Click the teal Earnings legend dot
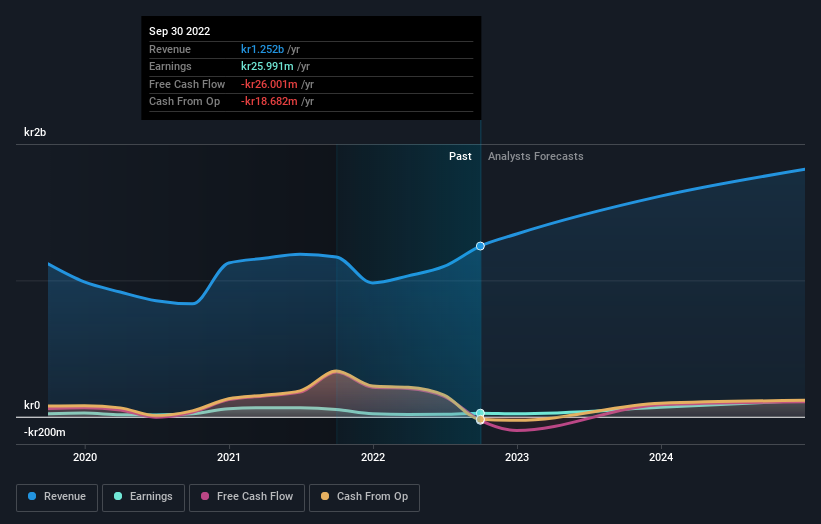The image size is (821, 524). (x=118, y=496)
